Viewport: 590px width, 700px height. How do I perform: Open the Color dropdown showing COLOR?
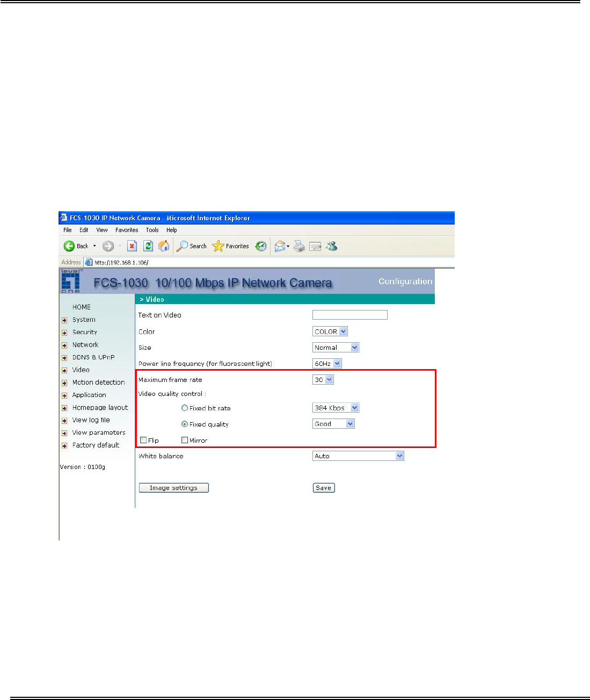click(330, 331)
